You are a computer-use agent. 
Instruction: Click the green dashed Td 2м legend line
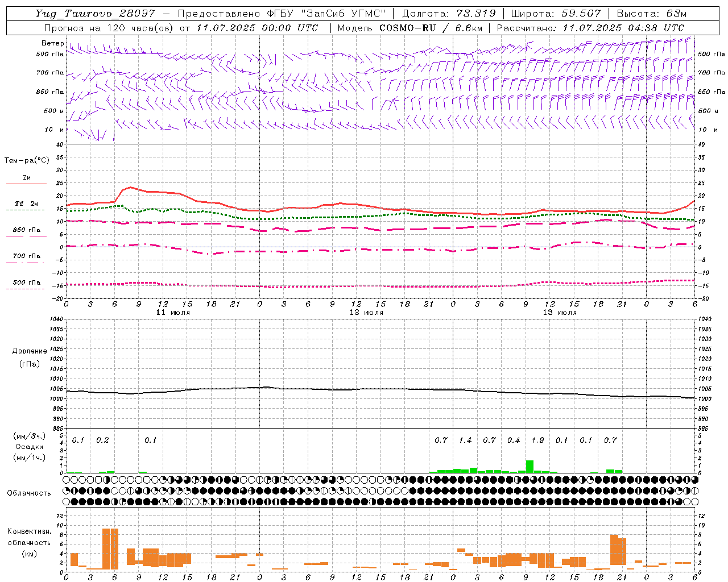point(25,210)
